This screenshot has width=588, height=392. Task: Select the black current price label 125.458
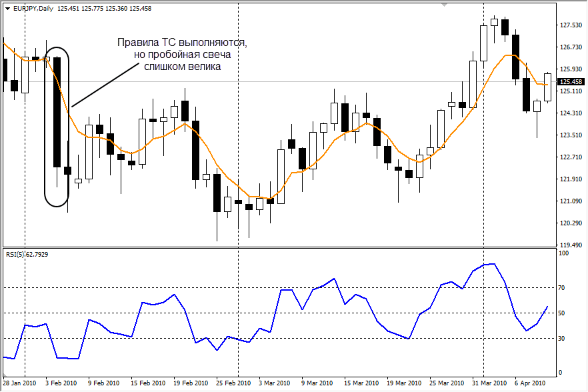click(571, 82)
